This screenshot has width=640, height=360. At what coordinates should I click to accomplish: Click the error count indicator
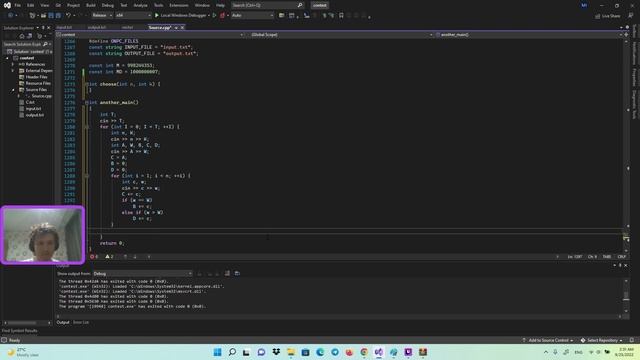(x=94, y=257)
